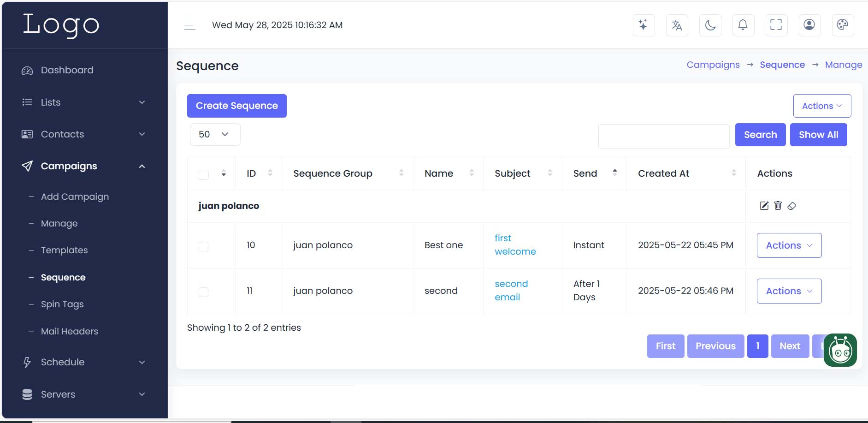
Task: Select checkbox for sequence ID 10
Action: click(203, 246)
